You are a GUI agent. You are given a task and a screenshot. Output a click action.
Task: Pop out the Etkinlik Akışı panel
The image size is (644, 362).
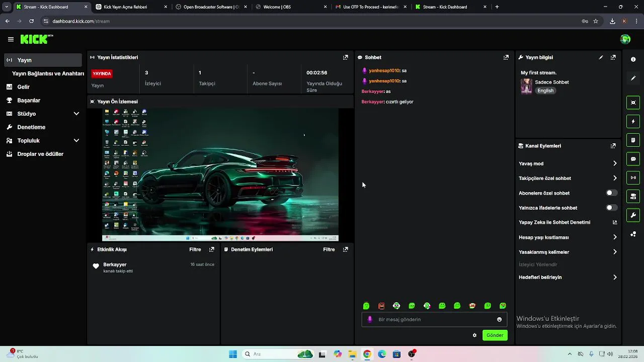[211, 249]
